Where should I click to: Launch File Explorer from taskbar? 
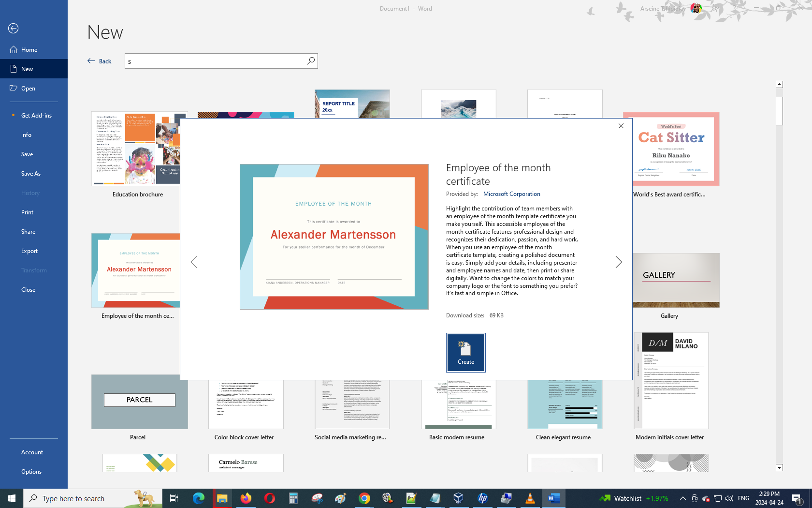click(222, 498)
